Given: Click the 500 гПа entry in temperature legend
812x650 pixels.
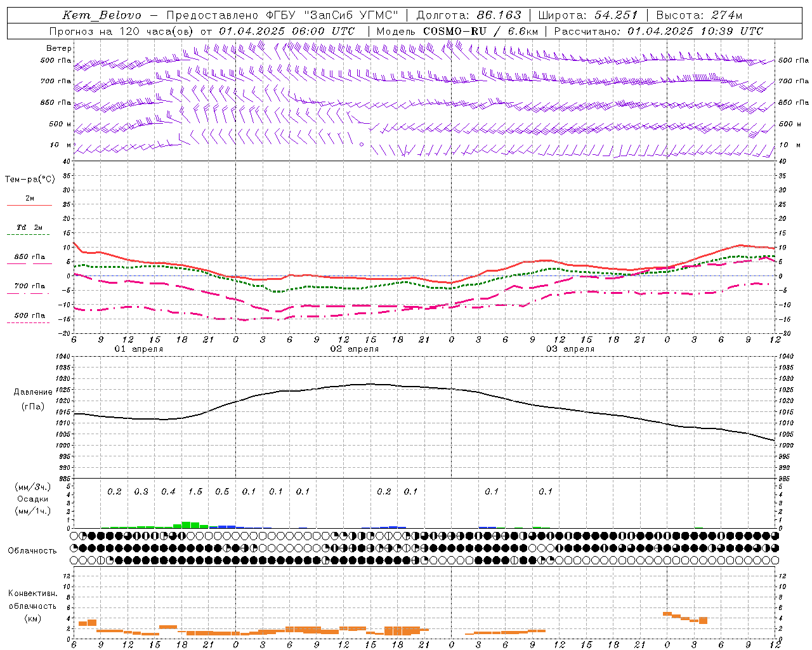Looking at the screenshot, I should pyautogui.click(x=30, y=315).
